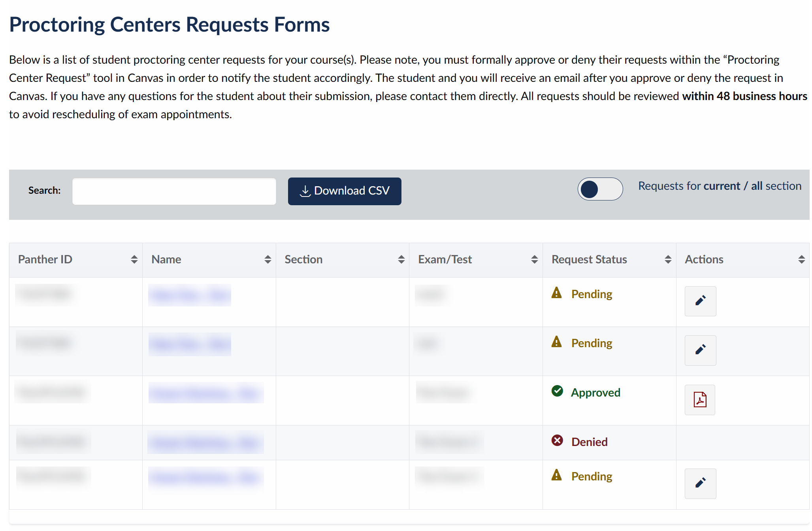Open edit form for the first pending request
This screenshot has height=531, width=812.
700,301
